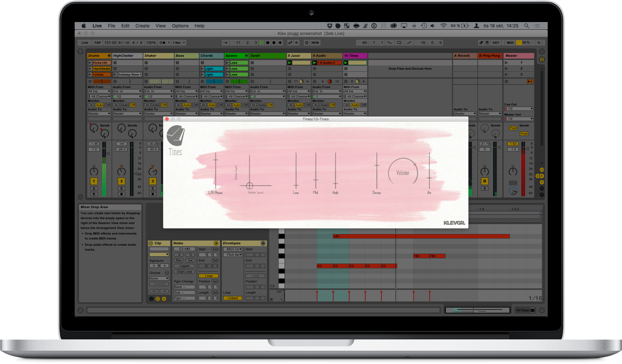
Task: Click the Legato button in Notes box
Action: 184,266
